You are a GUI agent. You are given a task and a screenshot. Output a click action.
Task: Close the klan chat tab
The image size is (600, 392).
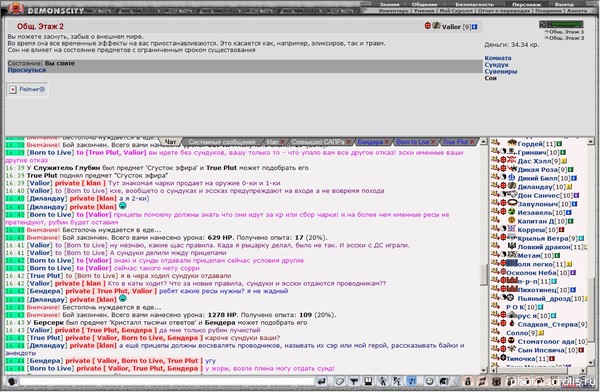coord(283,142)
